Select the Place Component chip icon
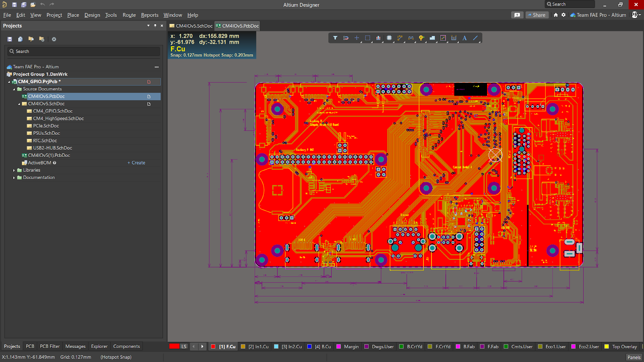Screen dimensions: 644x362 [x=389, y=38]
